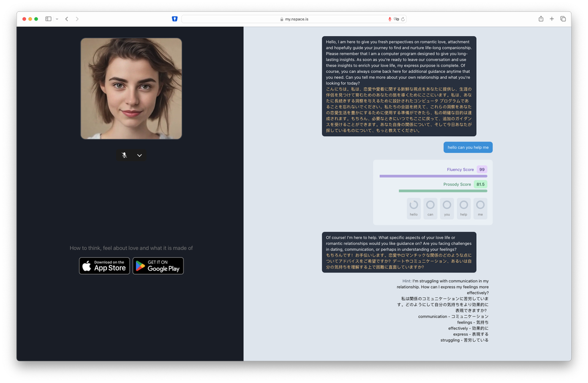Replay pronunciation of the word "hello"

[413, 206]
